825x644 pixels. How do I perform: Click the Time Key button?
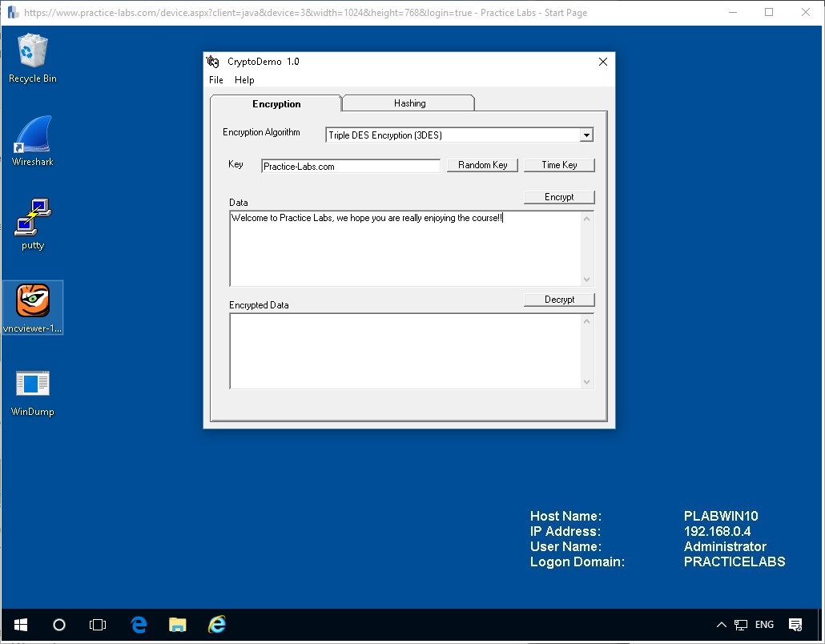click(x=559, y=165)
